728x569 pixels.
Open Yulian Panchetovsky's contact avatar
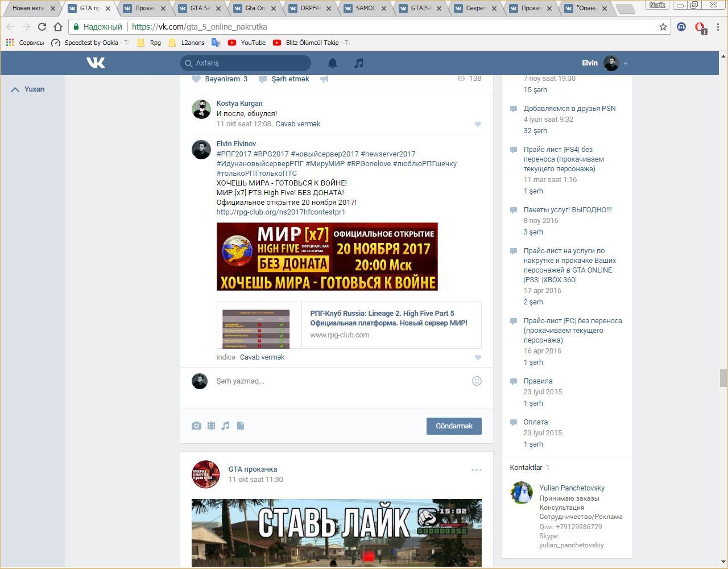[x=522, y=493]
